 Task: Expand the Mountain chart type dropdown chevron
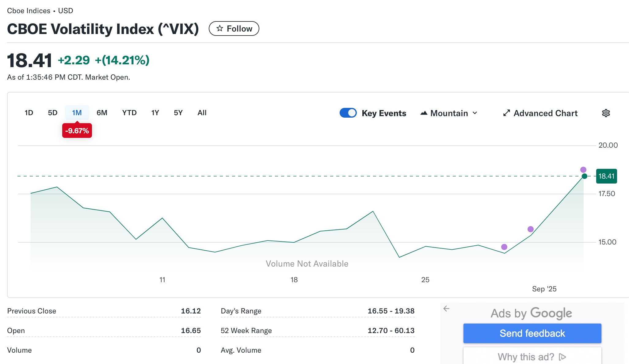[475, 113]
